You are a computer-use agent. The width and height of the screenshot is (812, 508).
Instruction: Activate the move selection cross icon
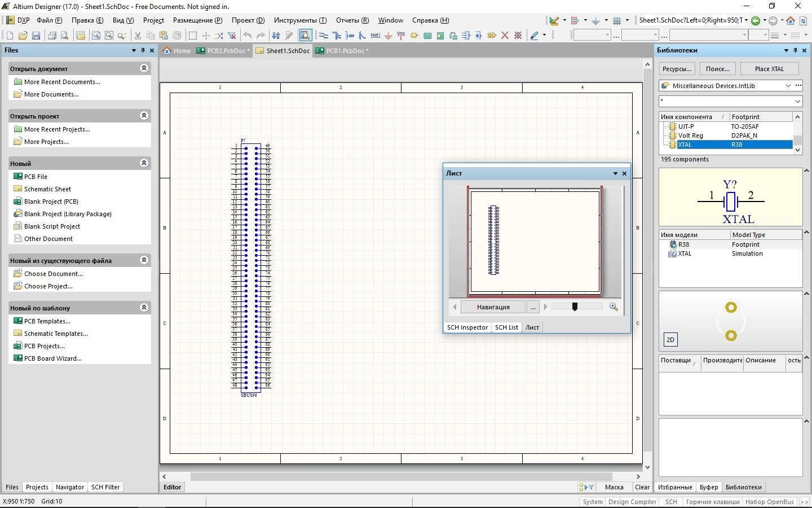(206, 36)
